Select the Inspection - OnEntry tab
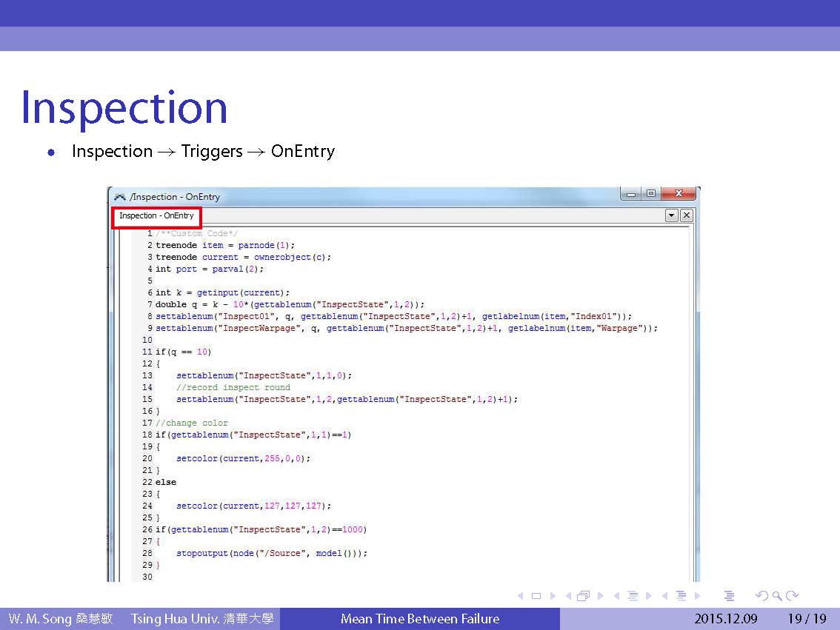This screenshot has height=630, width=840. coord(156,216)
